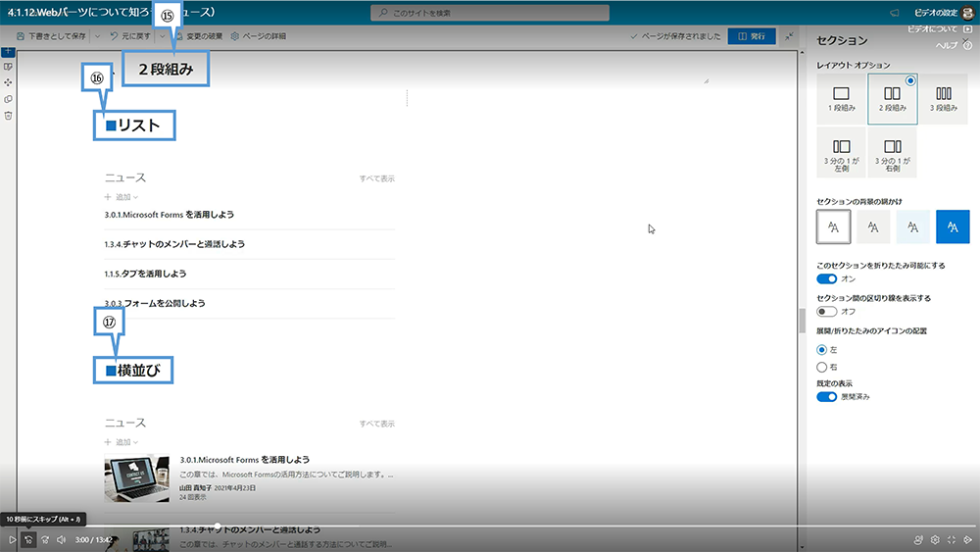Open 1.1.5.タブを活用しよう news item
The height and width of the screenshot is (552, 980).
(145, 274)
